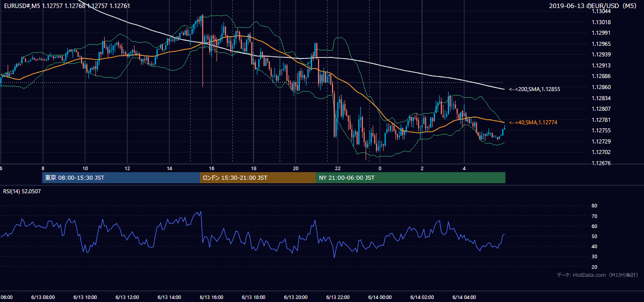Click RSI scale value 60

coord(594,226)
